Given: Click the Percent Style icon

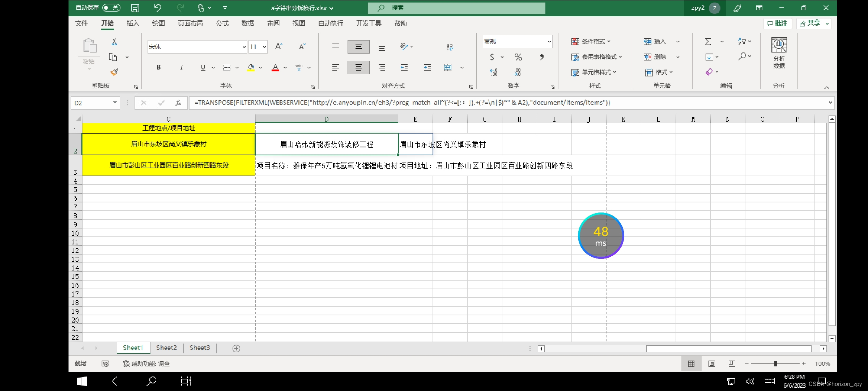Looking at the screenshot, I should pyautogui.click(x=518, y=57).
